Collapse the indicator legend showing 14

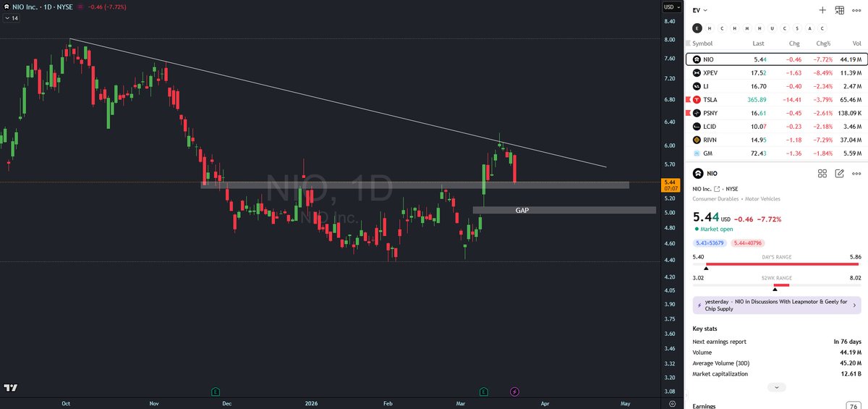pyautogui.click(x=10, y=18)
